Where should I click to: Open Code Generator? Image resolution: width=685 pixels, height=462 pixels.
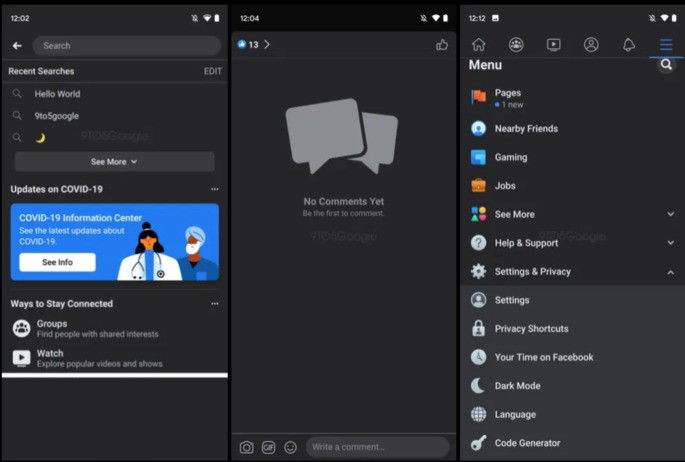572,443
